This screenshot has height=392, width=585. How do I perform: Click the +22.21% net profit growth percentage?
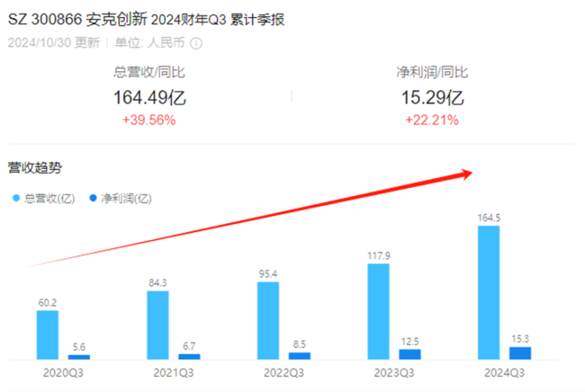click(x=431, y=121)
